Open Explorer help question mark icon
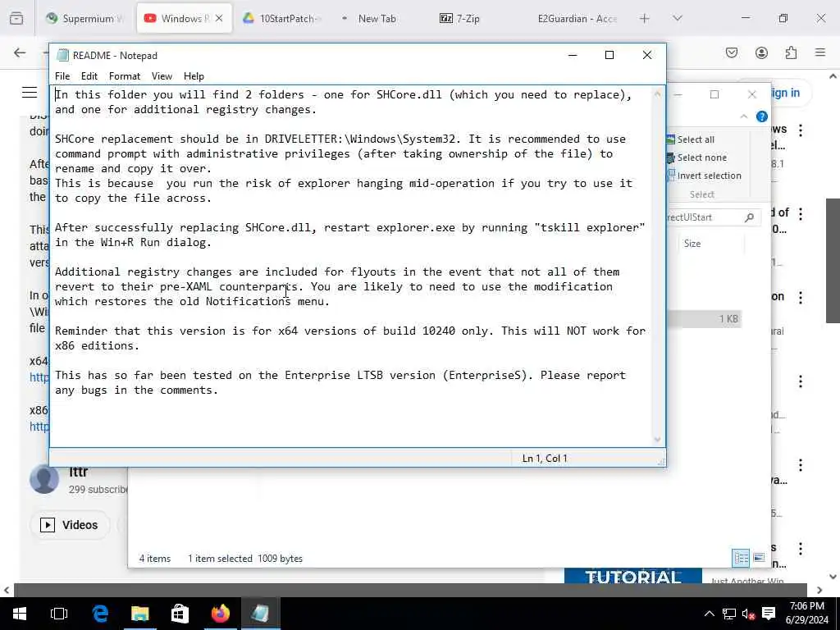 [761, 116]
